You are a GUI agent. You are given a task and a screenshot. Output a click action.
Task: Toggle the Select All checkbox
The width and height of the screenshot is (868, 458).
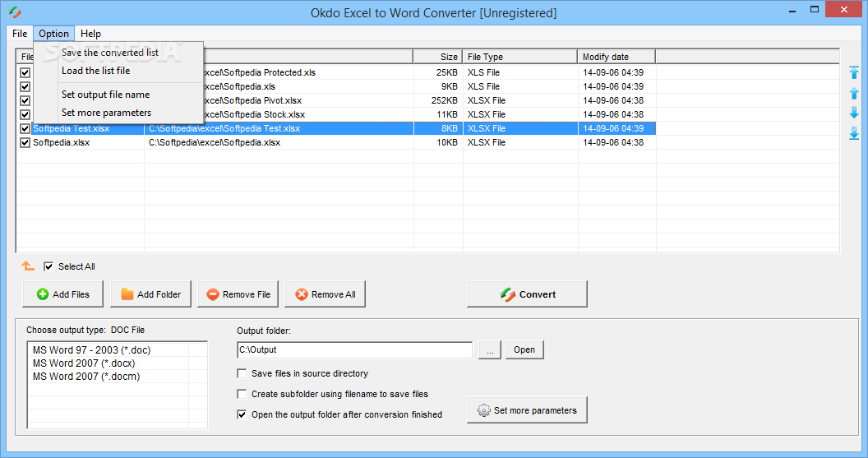pyautogui.click(x=48, y=266)
